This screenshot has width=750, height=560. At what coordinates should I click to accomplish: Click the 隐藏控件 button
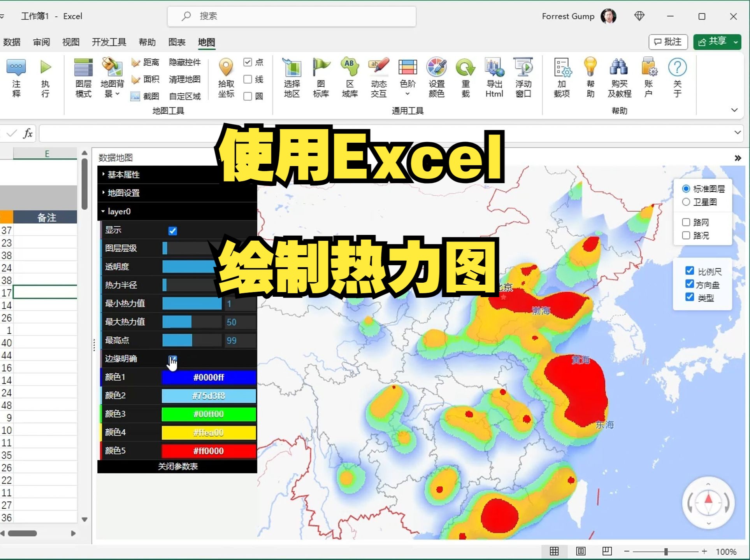coord(185,62)
